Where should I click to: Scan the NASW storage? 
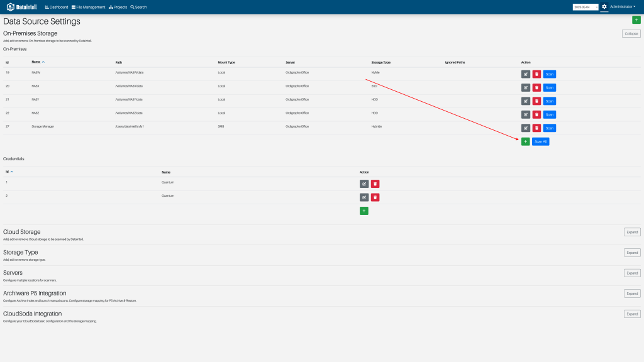(550, 74)
